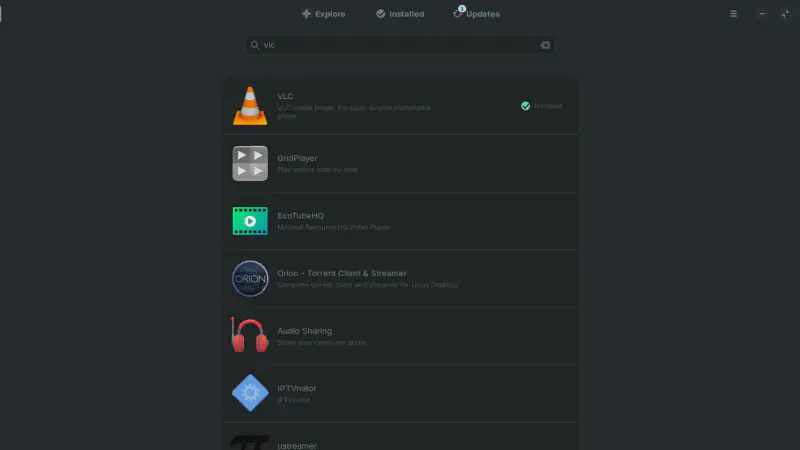Click Orion's torrent client description text

[367, 285]
